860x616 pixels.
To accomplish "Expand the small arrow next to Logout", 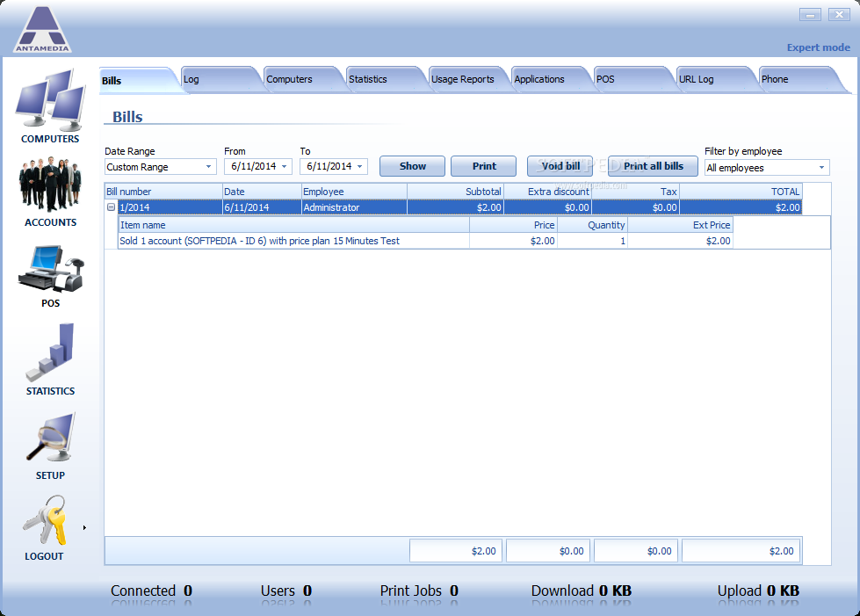I will (84, 528).
